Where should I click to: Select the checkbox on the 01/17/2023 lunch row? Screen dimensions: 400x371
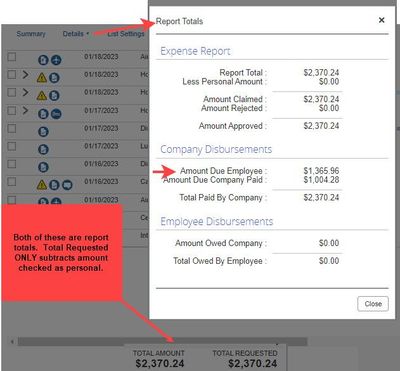point(12,146)
